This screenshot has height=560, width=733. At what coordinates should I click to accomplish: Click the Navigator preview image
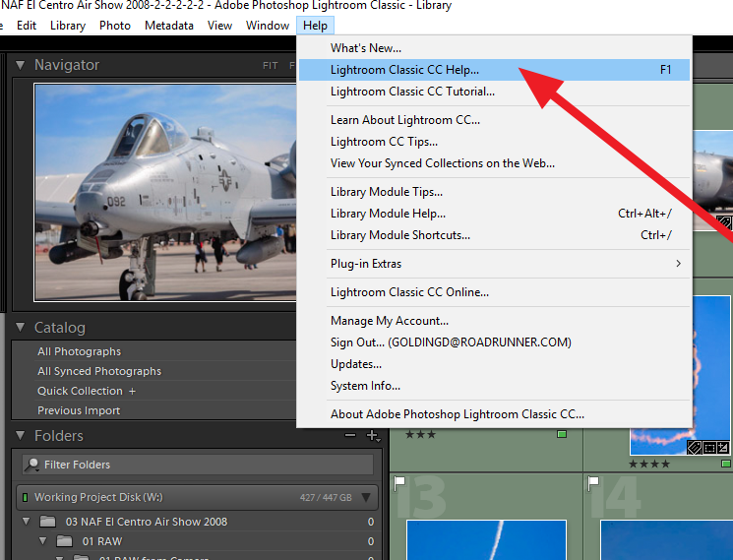coord(165,192)
